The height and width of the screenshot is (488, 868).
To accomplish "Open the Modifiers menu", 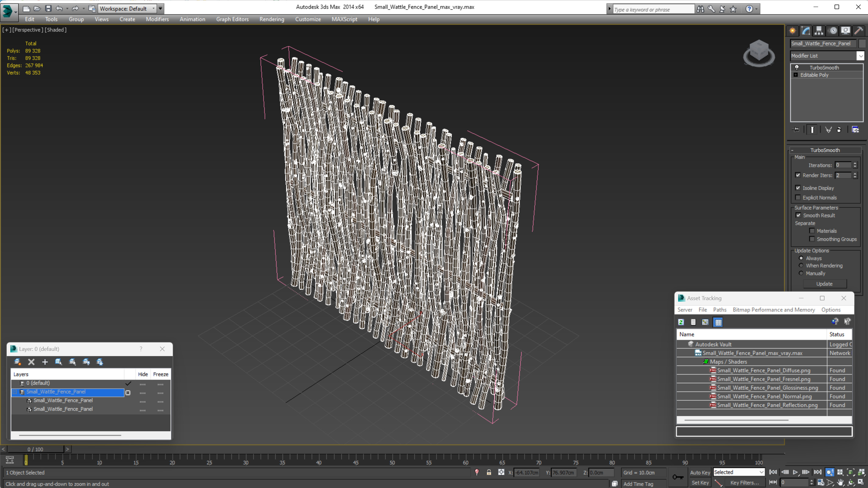I will [x=157, y=19].
